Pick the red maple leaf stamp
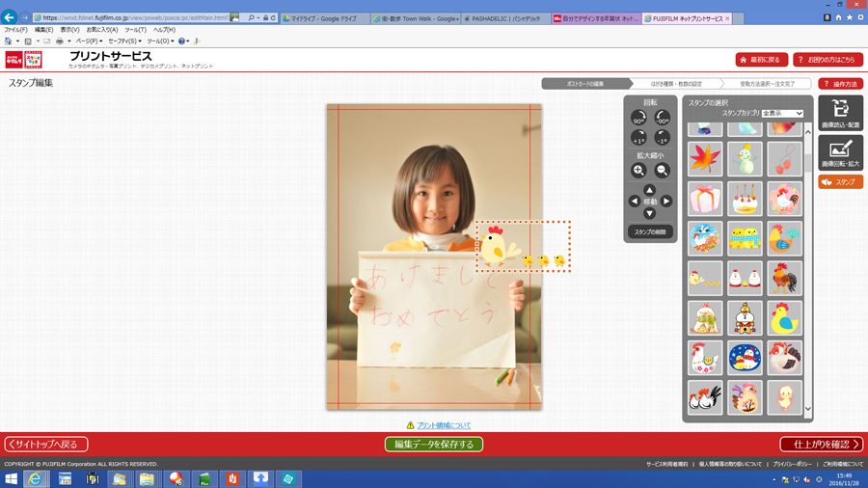868x488 pixels. [705, 159]
